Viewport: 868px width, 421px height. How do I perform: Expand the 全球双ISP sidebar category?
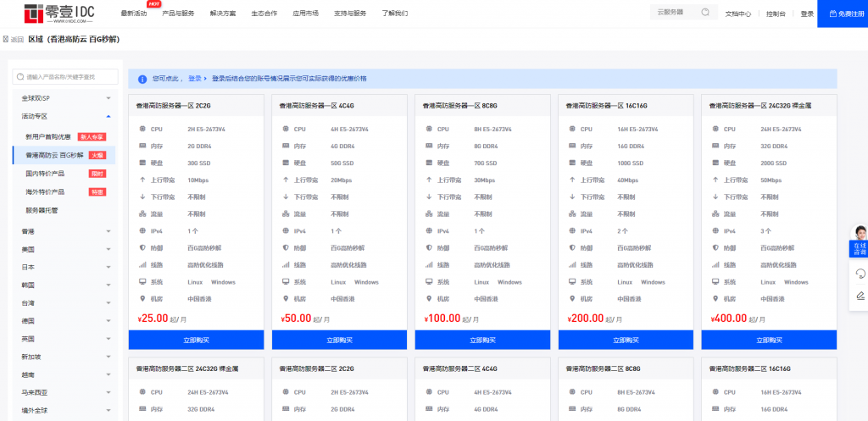(x=108, y=98)
